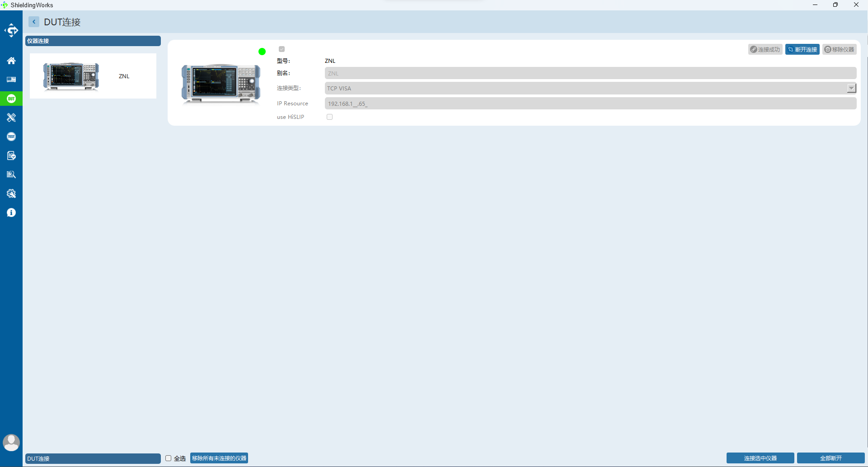Click the 连接选中仪器 button
The image size is (868, 467).
[x=760, y=458]
